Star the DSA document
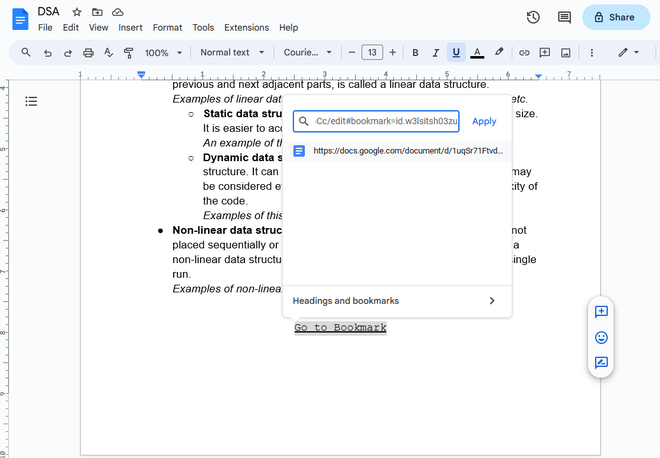The height and width of the screenshot is (458, 660). (x=77, y=12)
